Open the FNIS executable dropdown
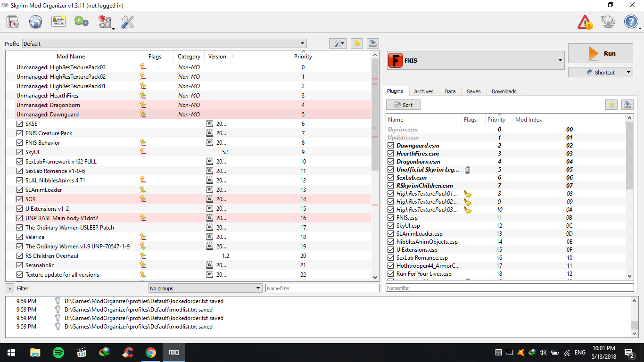The image size is (644, 362). pos(476,60)
